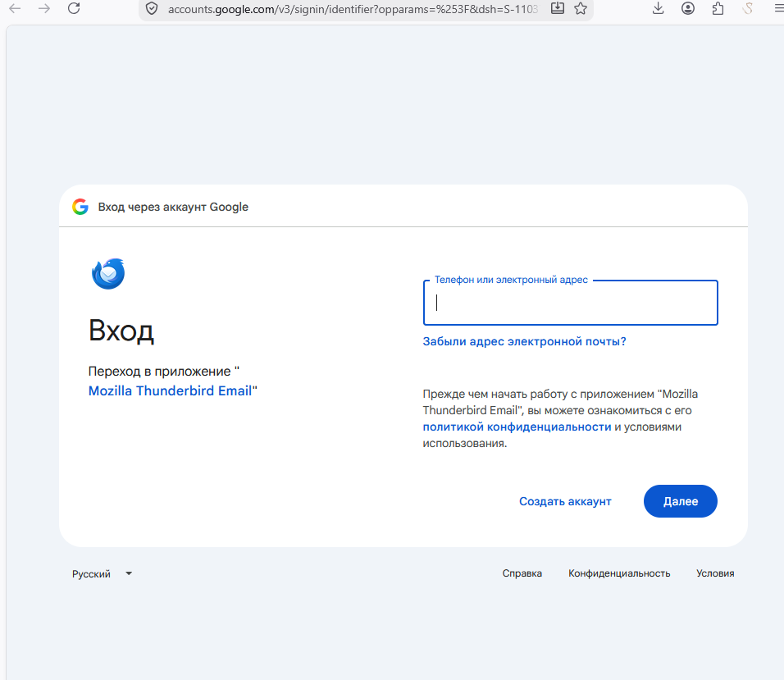
Task: Click the Создать аккаунт button
Action: point(565,501)
